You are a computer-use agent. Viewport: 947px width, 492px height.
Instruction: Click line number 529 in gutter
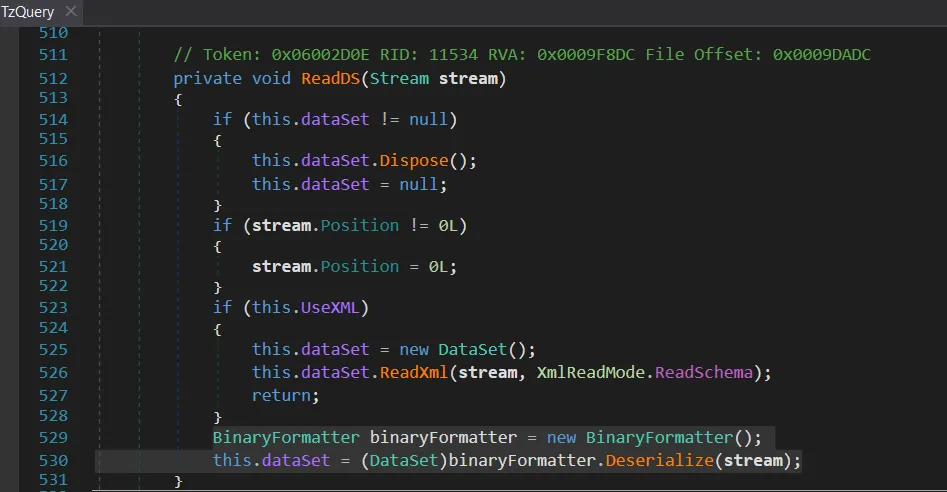pyautogui.click(x=52, y=438)
